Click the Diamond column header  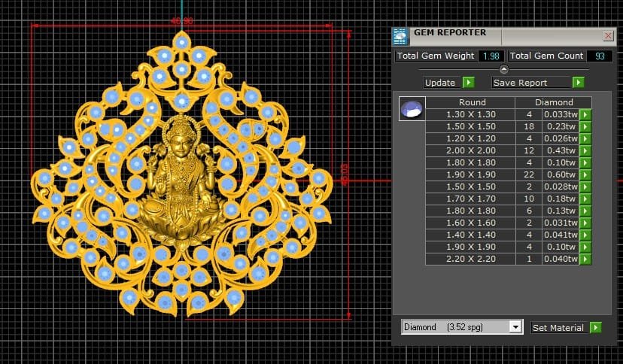[553, 102]
